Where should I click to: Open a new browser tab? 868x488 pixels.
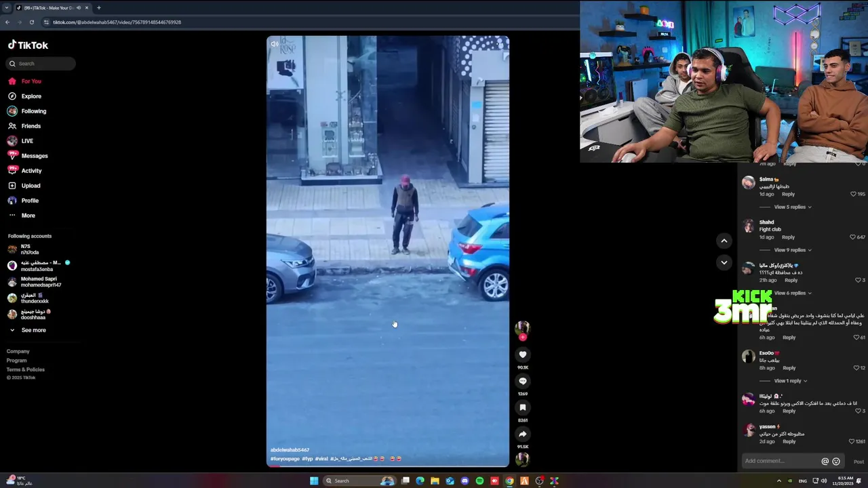coord(99,7)
